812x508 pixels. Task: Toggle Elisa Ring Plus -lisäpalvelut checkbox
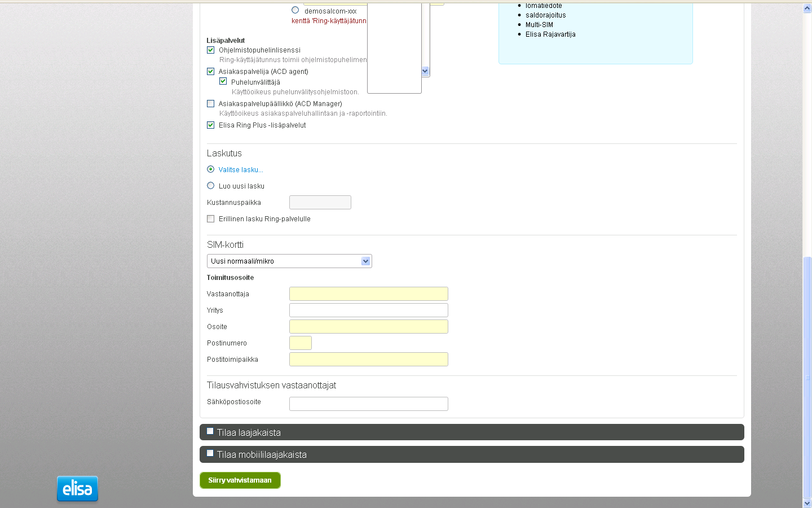click(x=210, y=125)
